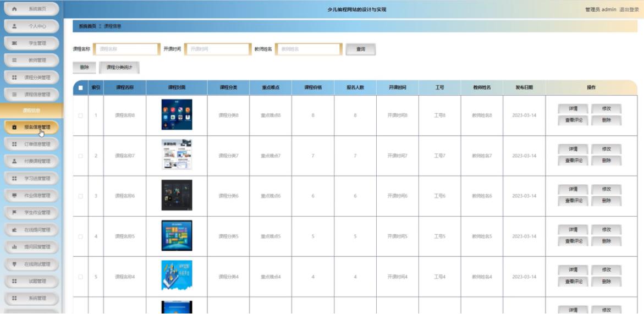The height and width of the screenshot is (314, 644).
Task: Open 系统管理 in the sidebar
Action: click(x=32, y=298)
